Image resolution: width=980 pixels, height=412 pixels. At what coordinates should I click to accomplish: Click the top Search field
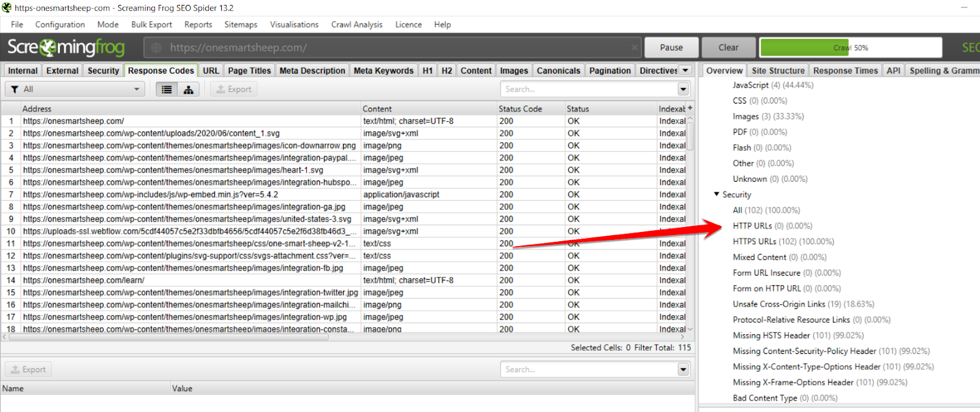589,89
